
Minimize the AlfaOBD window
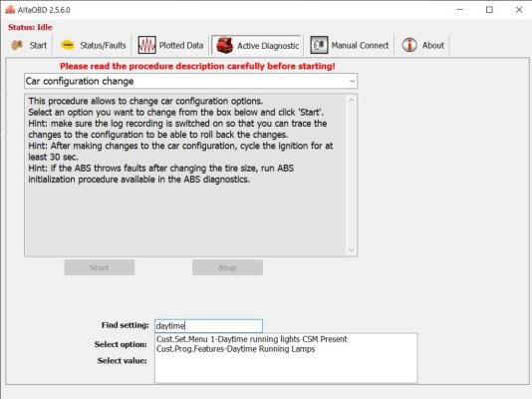(459, 10)
